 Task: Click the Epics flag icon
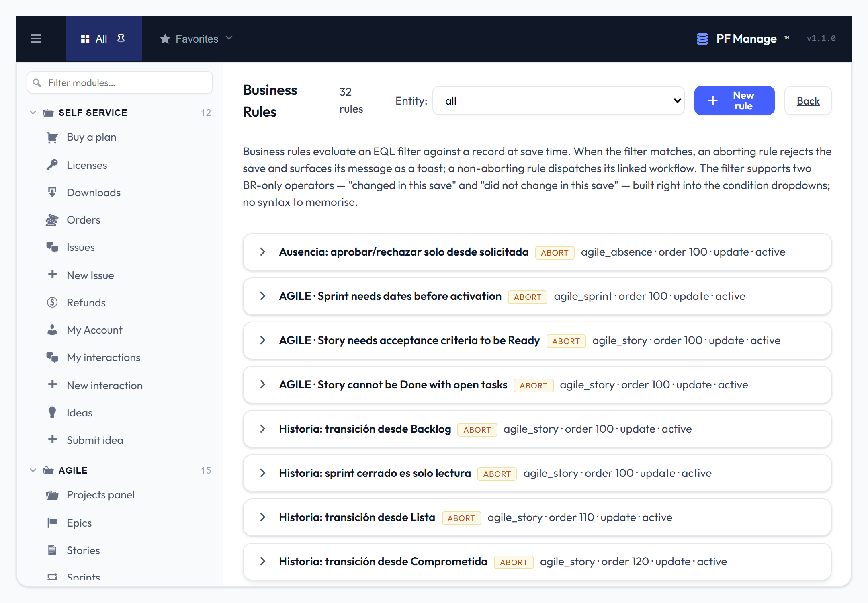pos(52,523)
